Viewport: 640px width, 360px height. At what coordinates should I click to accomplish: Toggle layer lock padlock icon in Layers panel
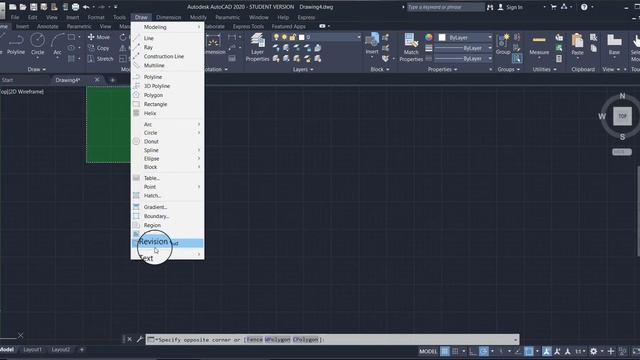292,37
